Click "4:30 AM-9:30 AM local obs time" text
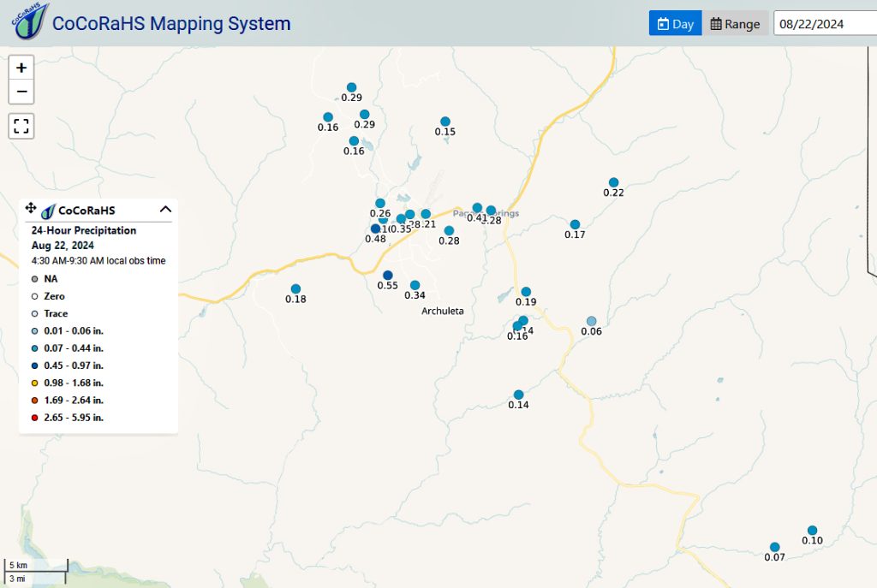The height and width of the screenshot is (588, 877). coord(98,260)
